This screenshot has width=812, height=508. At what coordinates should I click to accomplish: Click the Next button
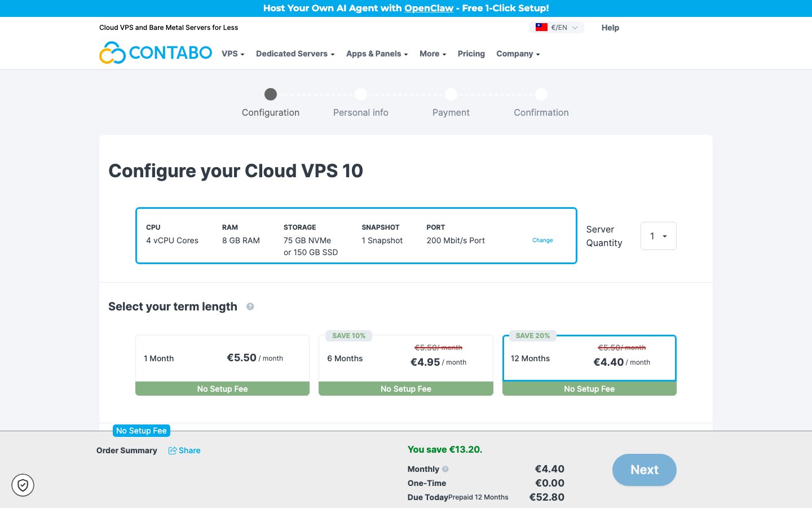(x=645, y=470)
